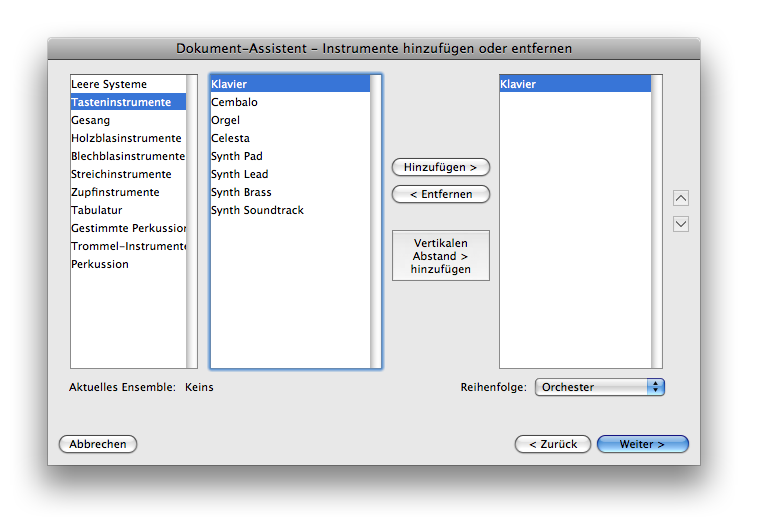Viewport: 776px width, 517px height.
Task: Select Orgel instrument
Action: (290, 120)
